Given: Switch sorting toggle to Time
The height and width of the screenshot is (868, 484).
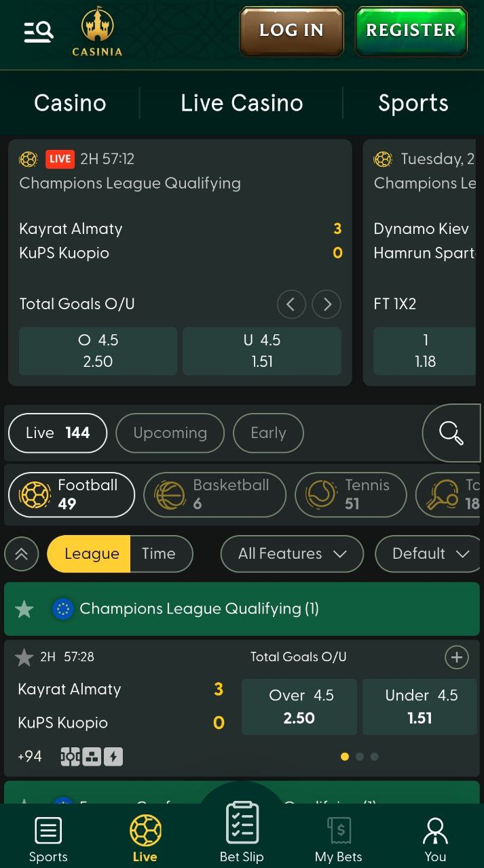Looking at the screenshot, I should [x=159, y=553].
